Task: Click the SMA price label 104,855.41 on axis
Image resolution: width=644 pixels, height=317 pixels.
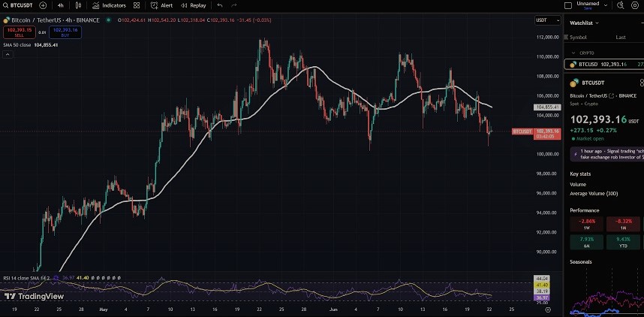Action: pos(547,107)
